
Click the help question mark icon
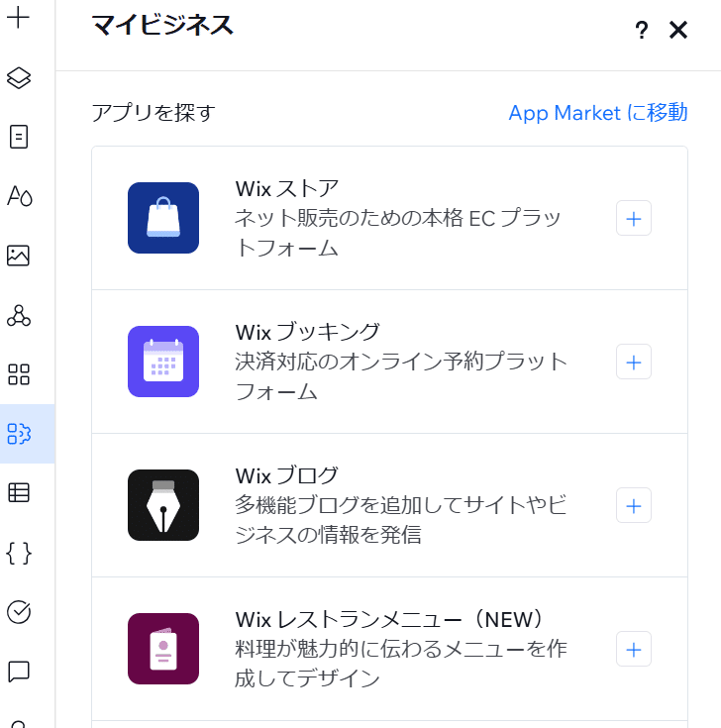(641, 30)
